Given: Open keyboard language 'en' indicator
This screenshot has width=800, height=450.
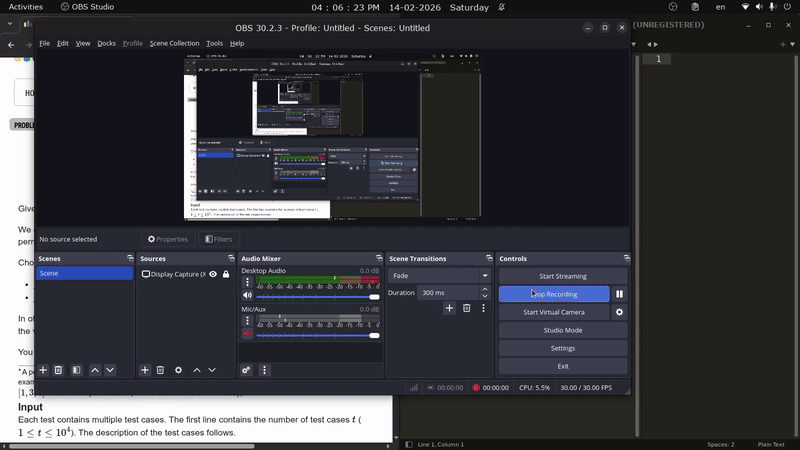Looking at the screenshot, I should point(720,7).
